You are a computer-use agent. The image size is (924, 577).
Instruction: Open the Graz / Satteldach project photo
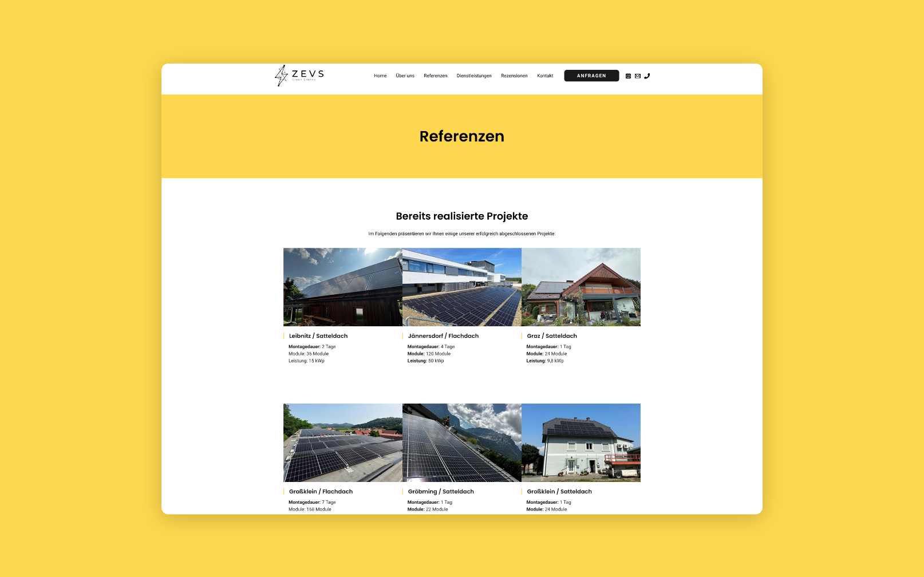pyautogui.click(x=581, y=287)
